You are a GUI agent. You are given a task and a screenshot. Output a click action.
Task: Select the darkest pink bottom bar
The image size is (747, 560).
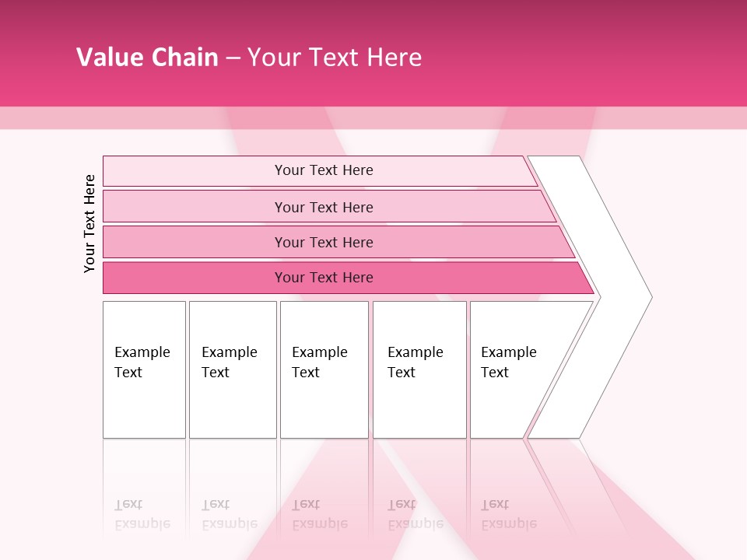pos(195,278)
